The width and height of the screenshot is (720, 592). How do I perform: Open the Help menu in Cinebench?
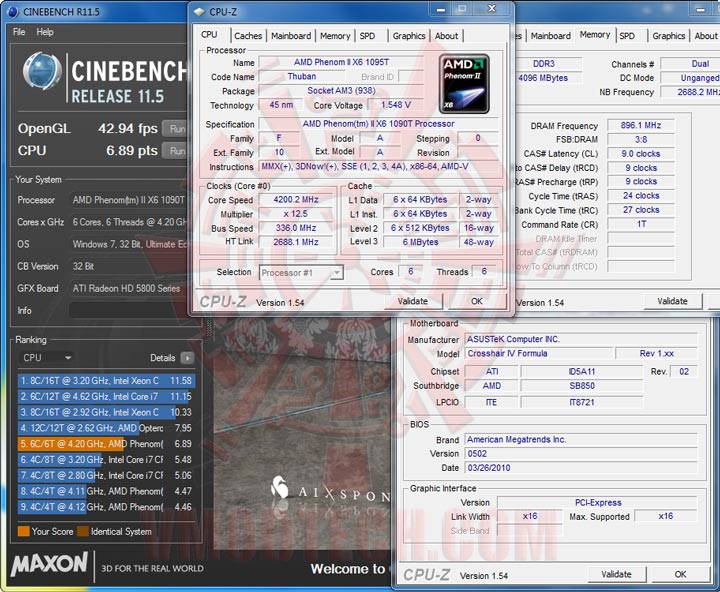[x=45, y=32]
